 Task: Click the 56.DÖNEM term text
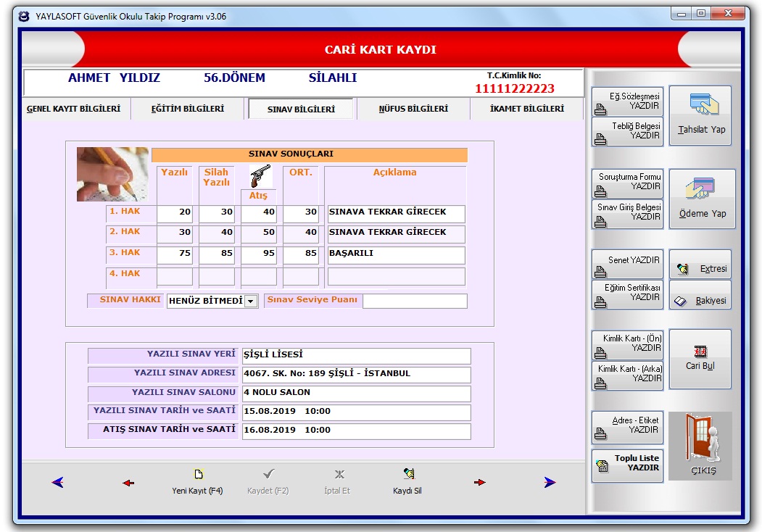[x=234, y=78]
